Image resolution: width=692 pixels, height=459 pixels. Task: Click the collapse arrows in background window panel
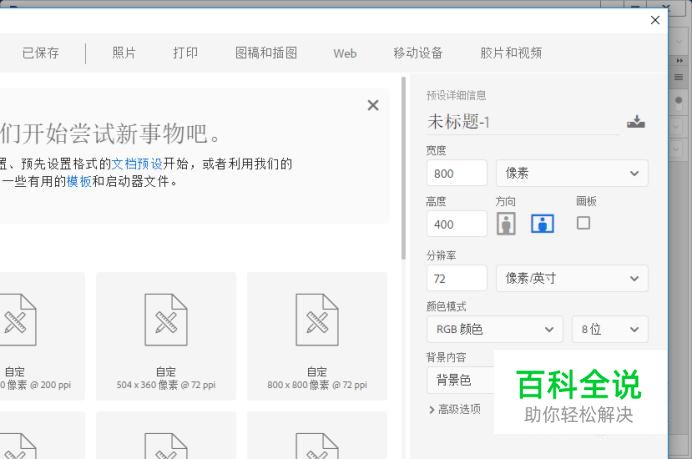(x=679, y=60)
